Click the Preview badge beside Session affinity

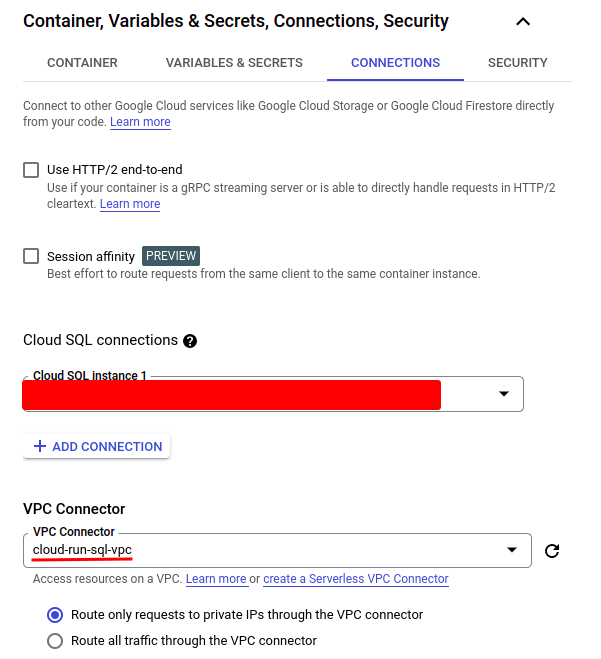[170, 256]
